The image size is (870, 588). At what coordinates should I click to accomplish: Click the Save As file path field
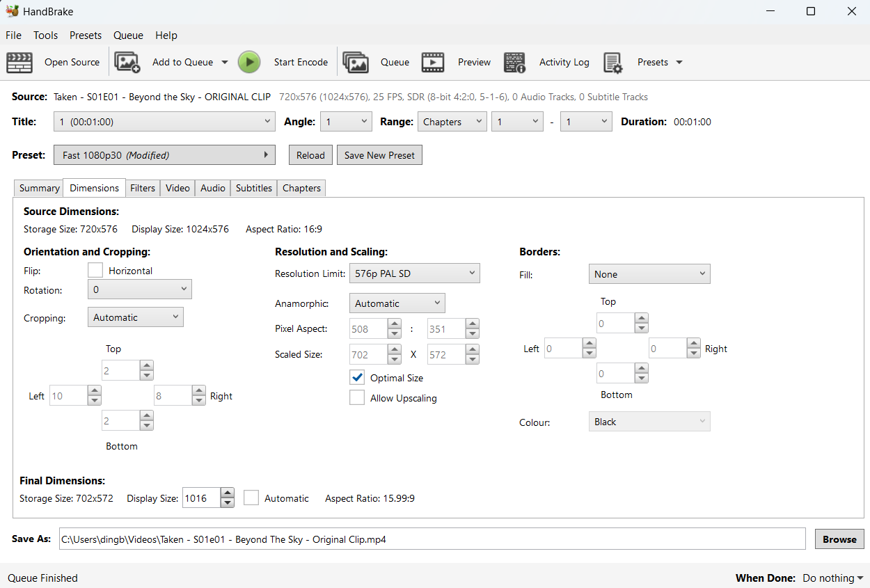tap(432, 539)
